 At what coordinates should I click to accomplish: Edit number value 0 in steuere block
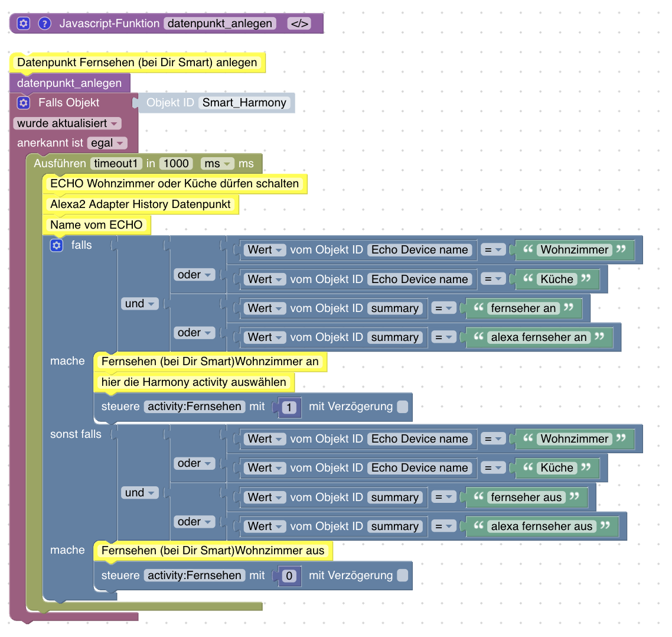click(289, 576)
